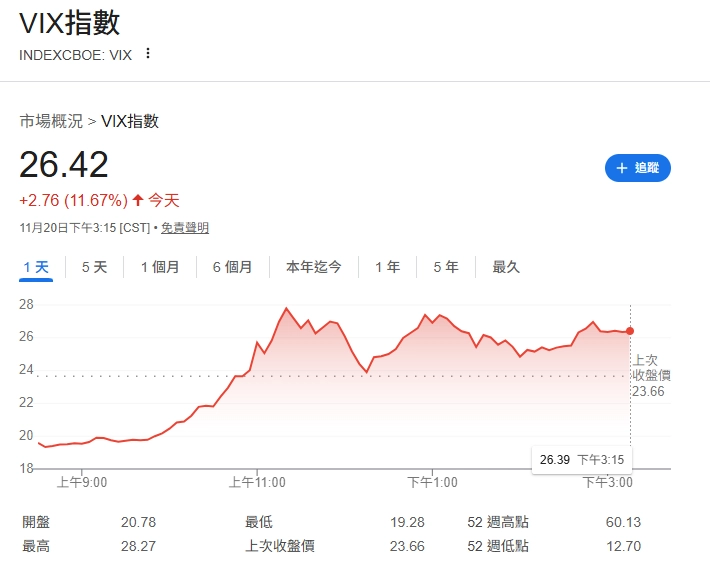Click the 上午11:00 axis label

[257, 482]
